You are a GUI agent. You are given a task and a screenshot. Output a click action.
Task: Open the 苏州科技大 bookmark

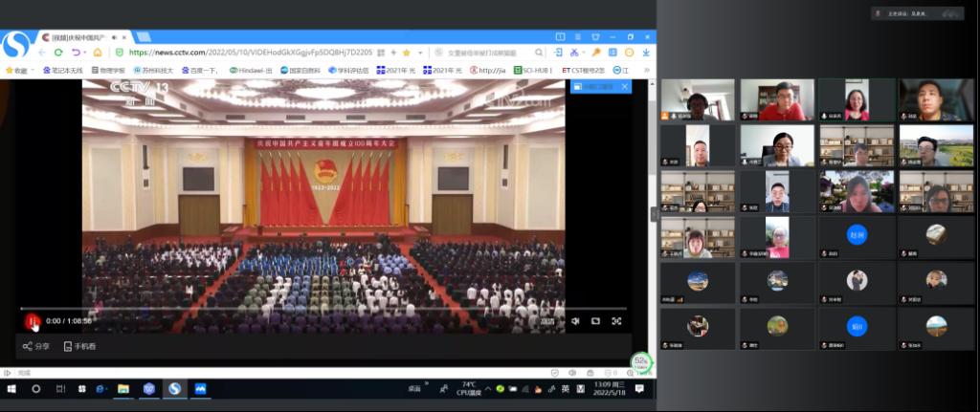pos(153,71)
